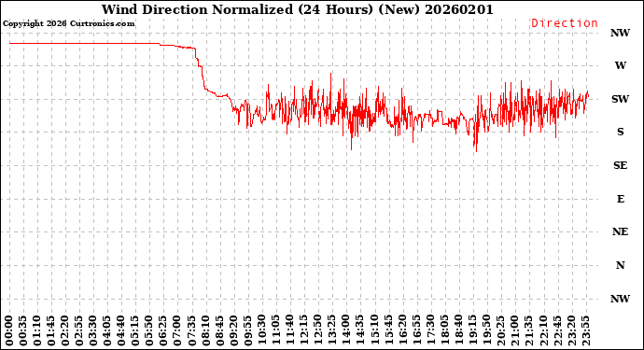Click the '20:25' time axis label
This screenshot has width=644, height=350.
tap(500, 331)
